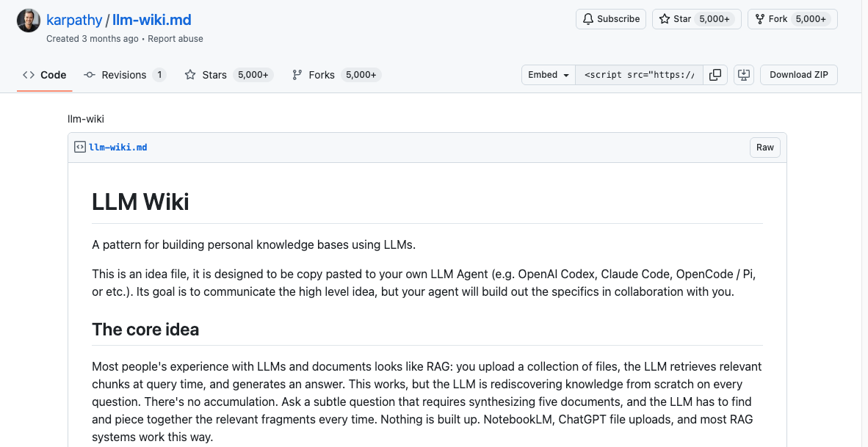The image size is (868, 447).
Task: Click the Report abuse link
Action: coord(176,39)
